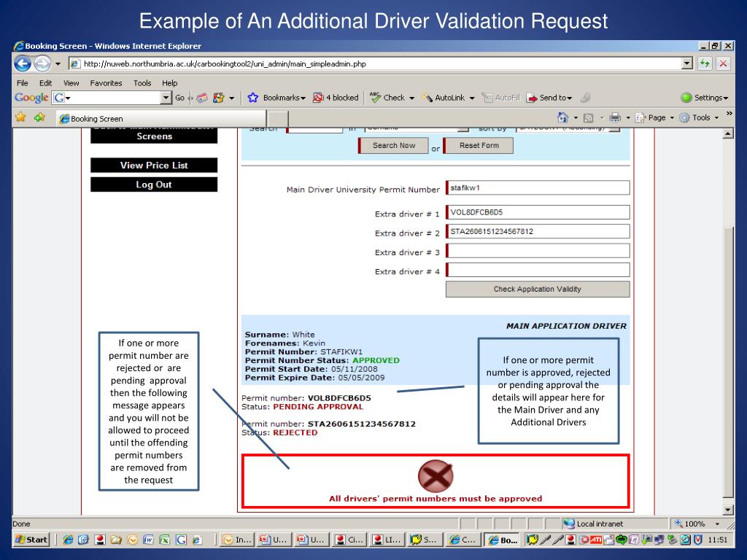Refresh the page with the green arrows icon
Viewport: 747px width, 560px height.
click(705, 63)
